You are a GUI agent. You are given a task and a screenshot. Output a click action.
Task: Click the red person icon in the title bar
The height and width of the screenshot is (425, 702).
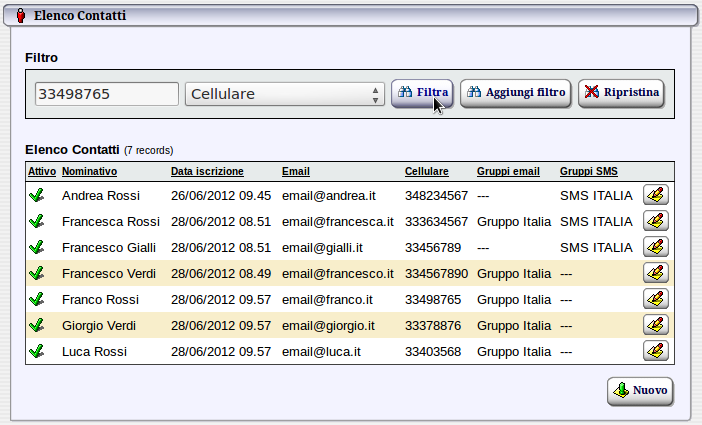pyautogui.click(x=21, y=16)
